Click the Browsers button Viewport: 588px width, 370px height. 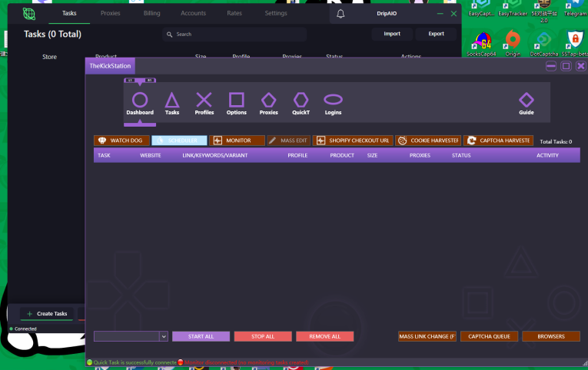551,336
